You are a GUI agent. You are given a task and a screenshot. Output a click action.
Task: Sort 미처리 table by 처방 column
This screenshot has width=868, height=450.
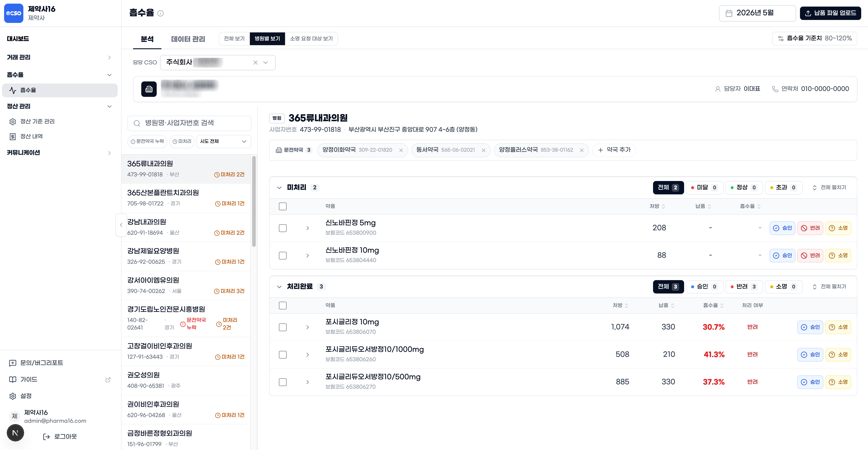click(657, 206)
